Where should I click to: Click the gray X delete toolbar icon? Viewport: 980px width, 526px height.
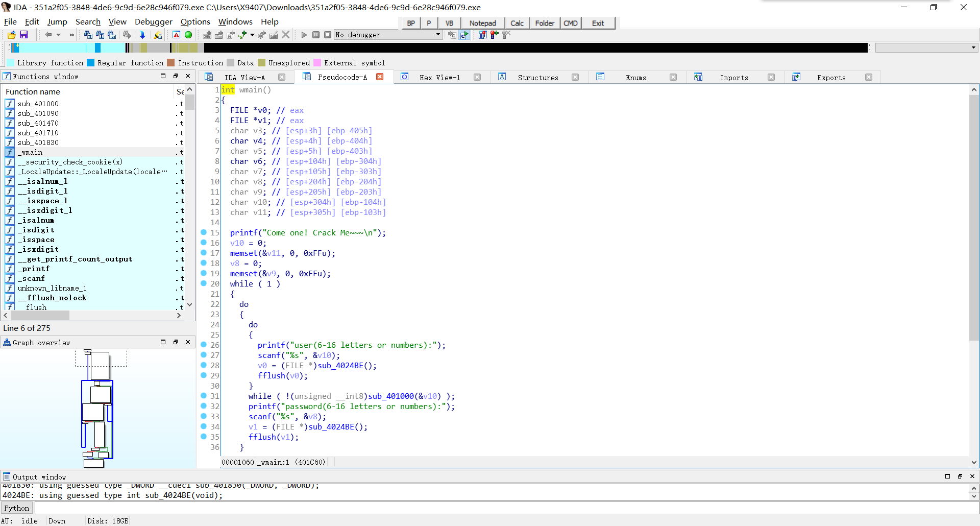click(x=286, y=35)
